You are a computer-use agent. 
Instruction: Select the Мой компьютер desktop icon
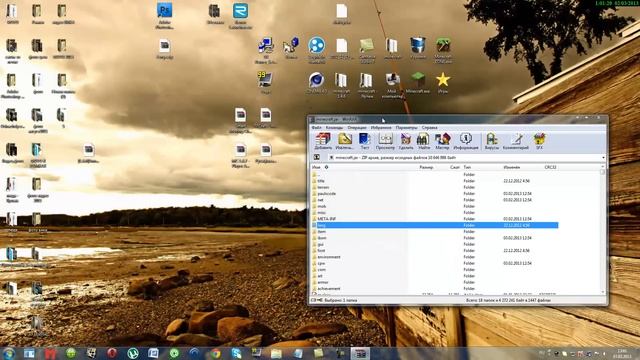point(392,85)
